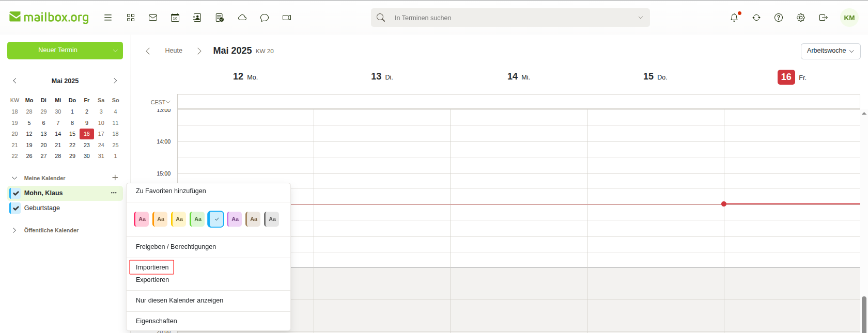Open the KM account avatar
The width and height of the screenshot is (868, 333).
click(849, 18)
